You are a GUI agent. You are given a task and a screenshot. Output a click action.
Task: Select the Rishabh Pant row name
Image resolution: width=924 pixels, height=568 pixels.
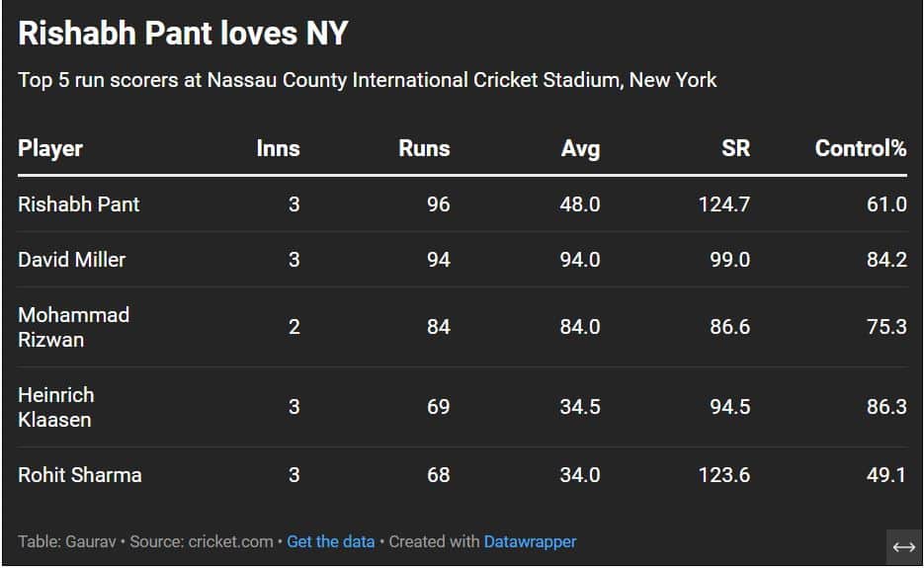[79, 204]
